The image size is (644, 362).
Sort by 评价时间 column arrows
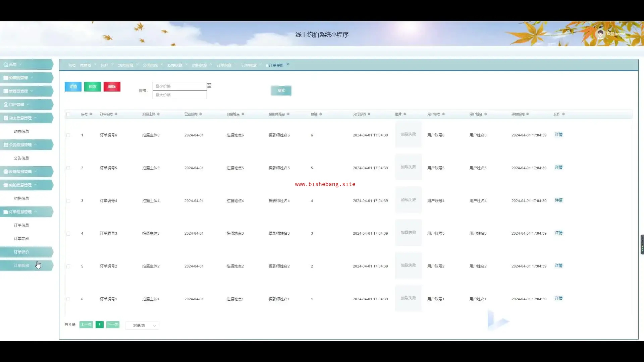pyautogui.click(x=528, y=114)
